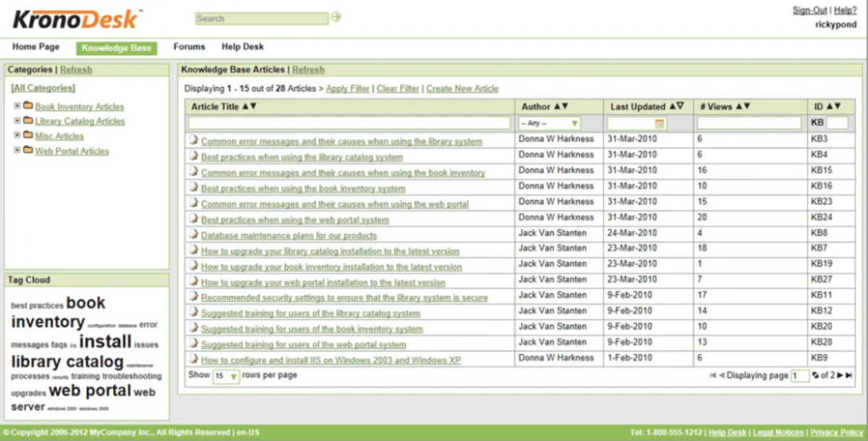This screenshot has height=441, width=868.
Task: Go to next page pagination arrow
Action: tap(841, 375)
